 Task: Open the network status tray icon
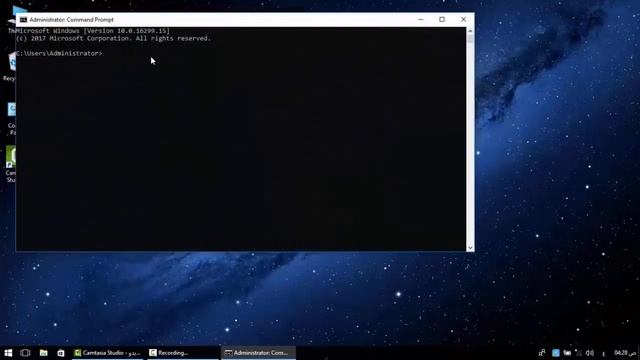578,353
